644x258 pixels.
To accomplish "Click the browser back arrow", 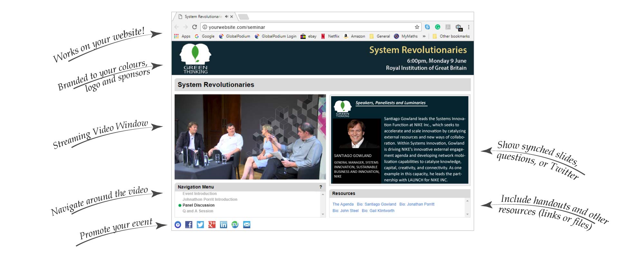I will (x=176, y=27).
